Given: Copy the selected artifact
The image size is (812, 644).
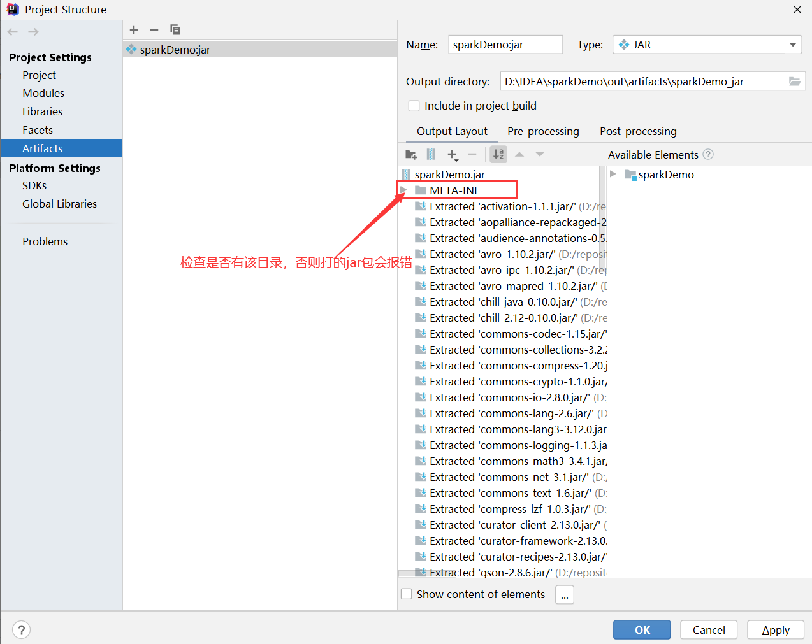Looking at the screenshot, I should click(x=175, y=30).
